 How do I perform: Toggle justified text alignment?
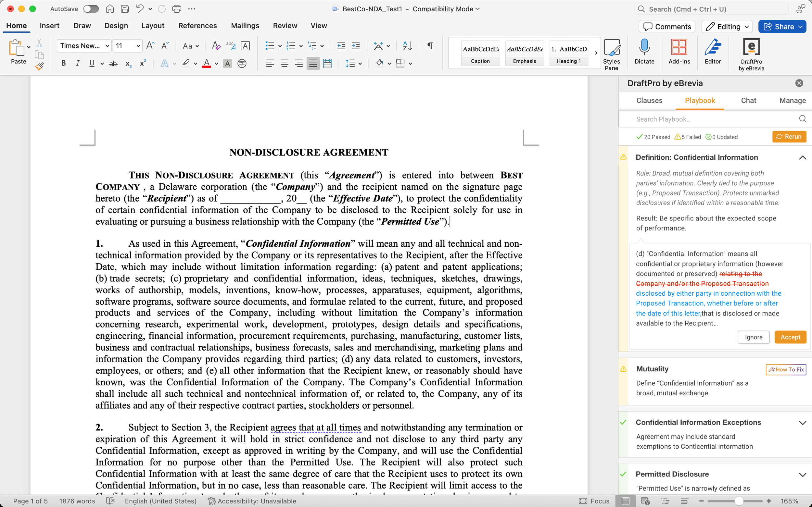[x=313, y=63]
